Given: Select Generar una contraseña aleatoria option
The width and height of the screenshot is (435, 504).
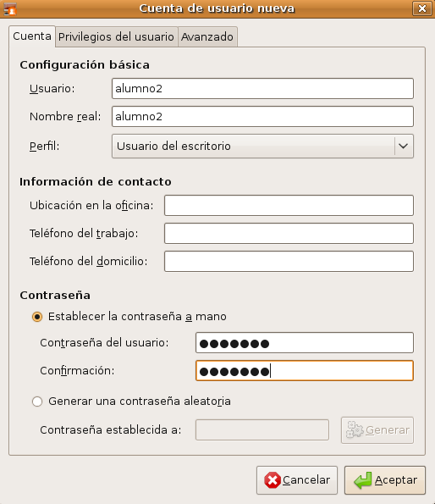Looking at the screenshot, I should point(37,402).
